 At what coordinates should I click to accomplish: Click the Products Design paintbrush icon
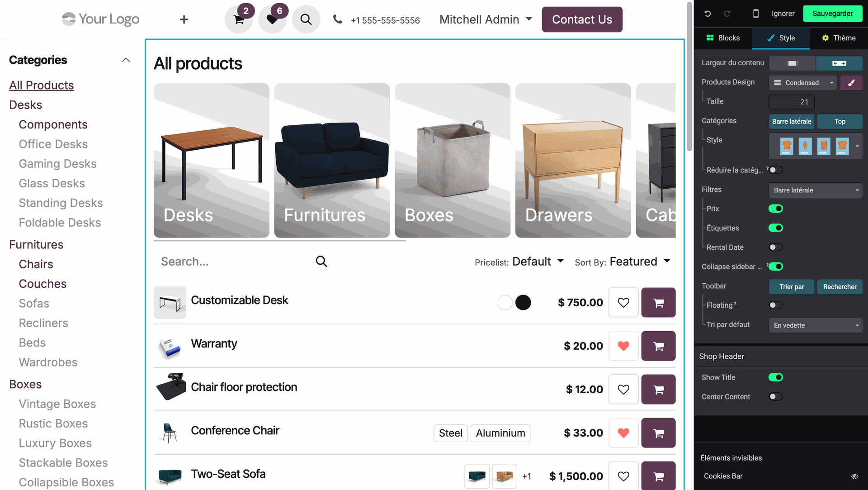[x=851, y=83]
